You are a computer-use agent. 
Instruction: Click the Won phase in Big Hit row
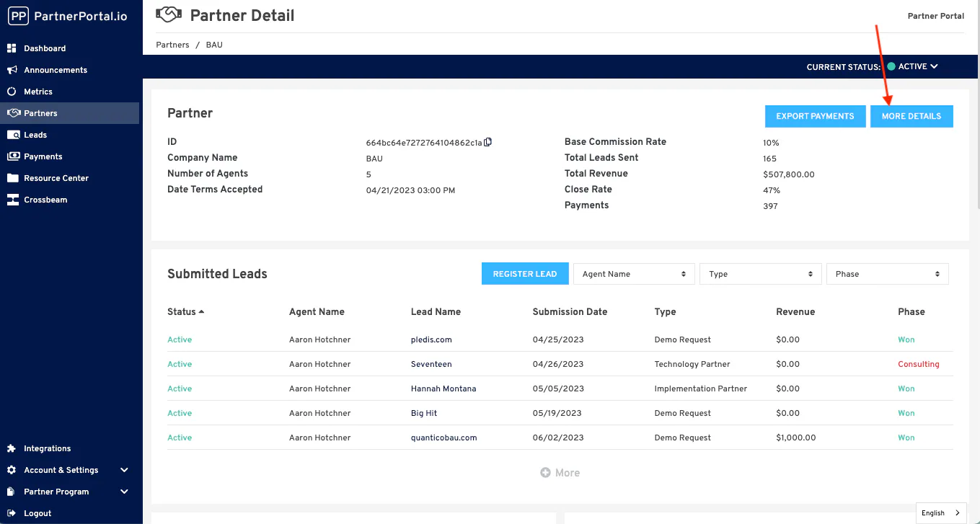(x=906, y=413)
